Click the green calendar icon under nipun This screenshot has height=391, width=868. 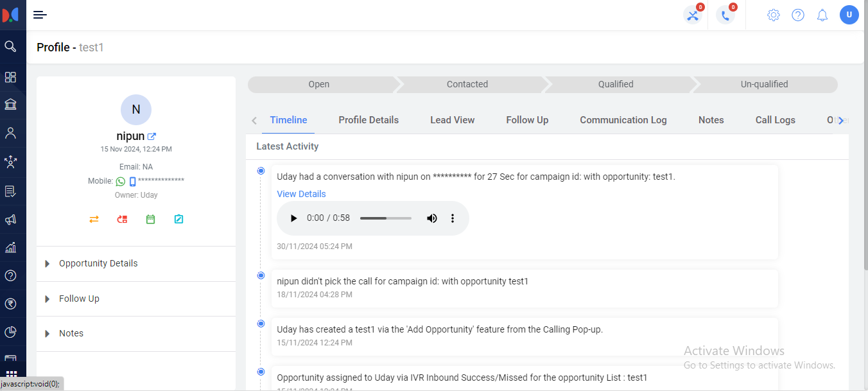(x=150, y=219)
